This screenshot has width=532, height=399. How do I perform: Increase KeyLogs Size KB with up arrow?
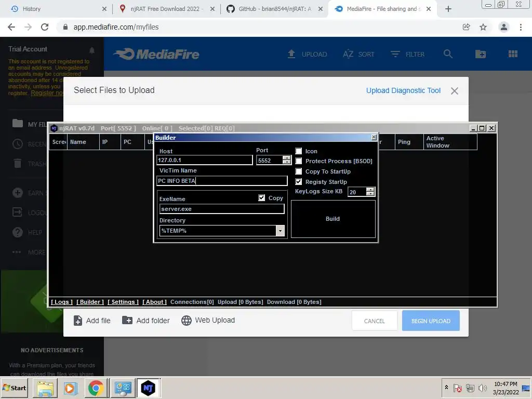click(x=370, y=189)
